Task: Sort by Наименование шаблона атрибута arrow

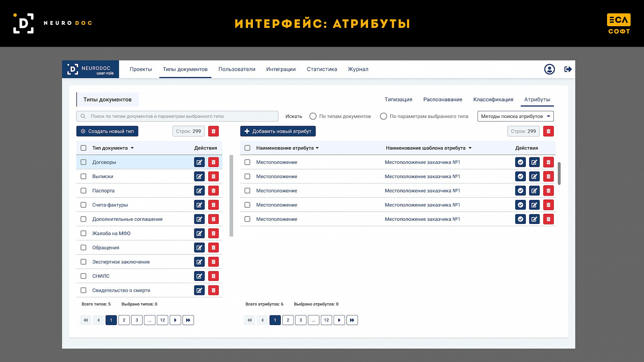Action: point(470,148)
